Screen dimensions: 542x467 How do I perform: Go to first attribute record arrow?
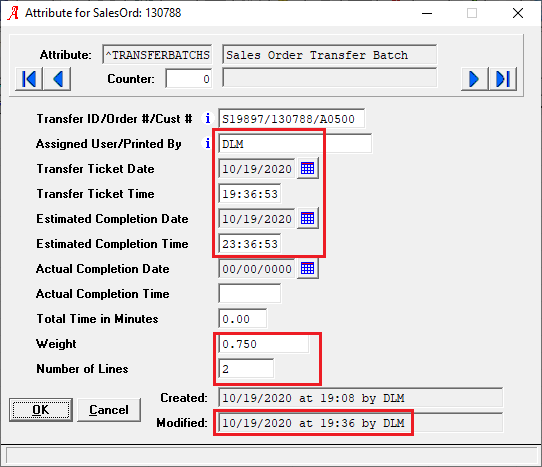pyautogui.click(x=29, y=79)
